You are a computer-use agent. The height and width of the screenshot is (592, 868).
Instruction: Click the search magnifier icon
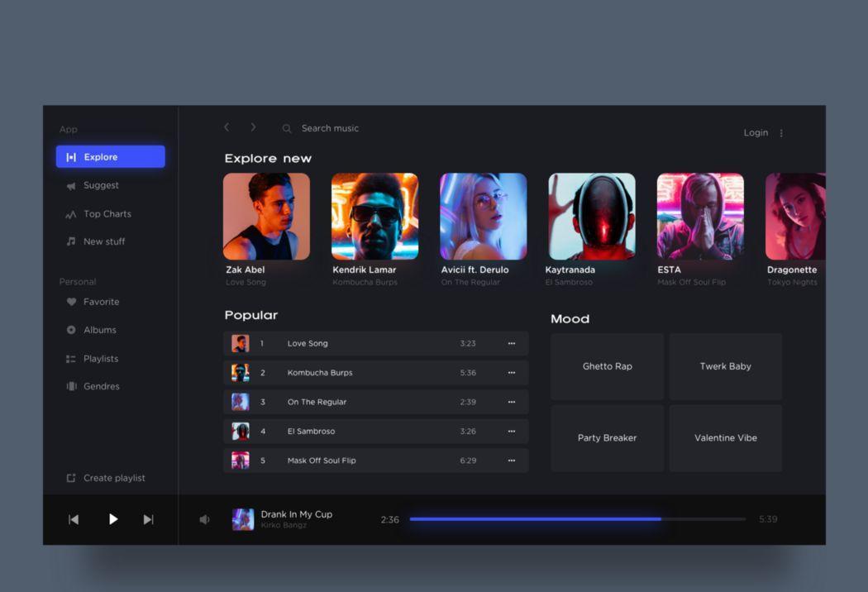point(287,128)
